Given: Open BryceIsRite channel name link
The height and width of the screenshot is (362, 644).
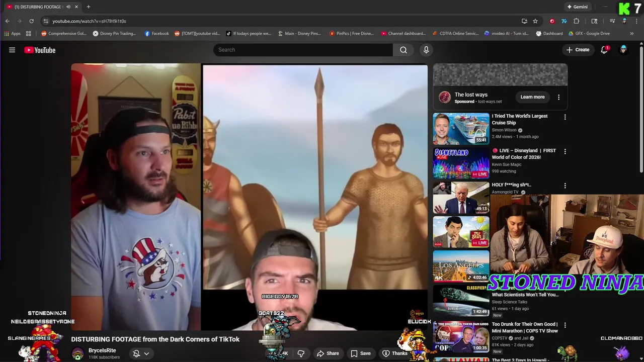Looking at the screenshot, I should (x=102, y=350).
